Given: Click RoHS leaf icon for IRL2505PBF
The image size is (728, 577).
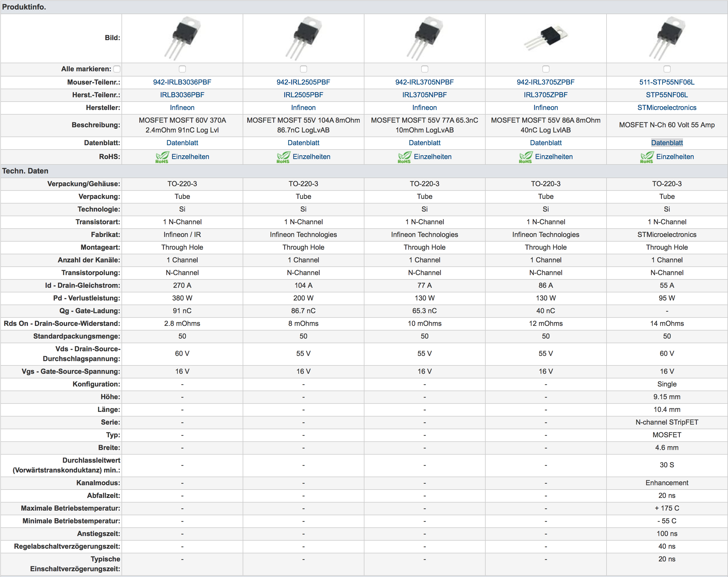Looking at the screenshot, I should coord(283,157).
